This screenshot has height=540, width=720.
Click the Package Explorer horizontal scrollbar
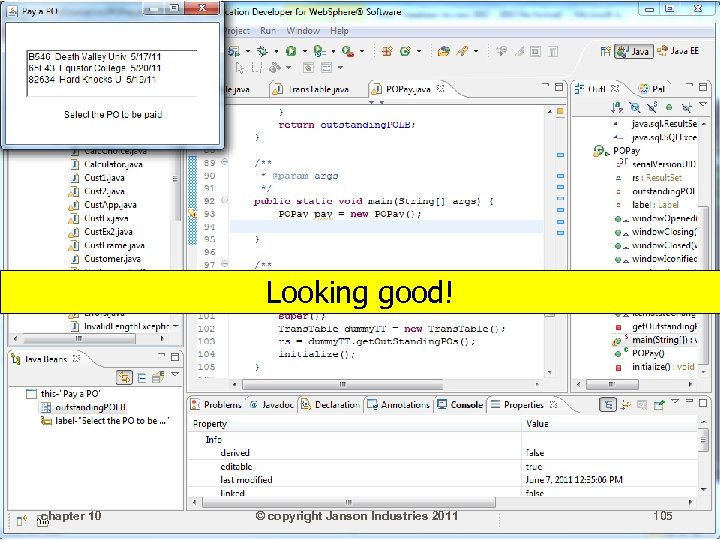(79, 339)
